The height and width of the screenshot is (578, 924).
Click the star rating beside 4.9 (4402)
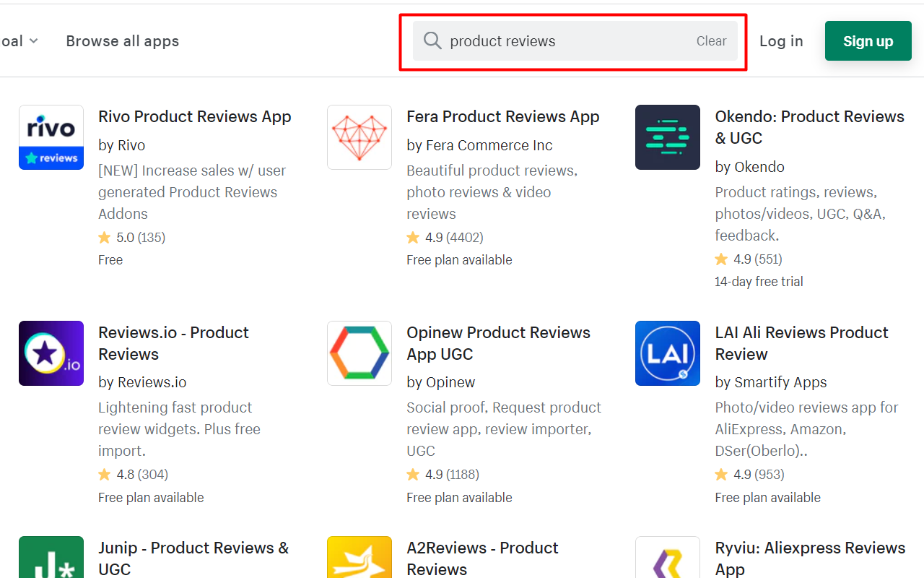coord(413,237)
